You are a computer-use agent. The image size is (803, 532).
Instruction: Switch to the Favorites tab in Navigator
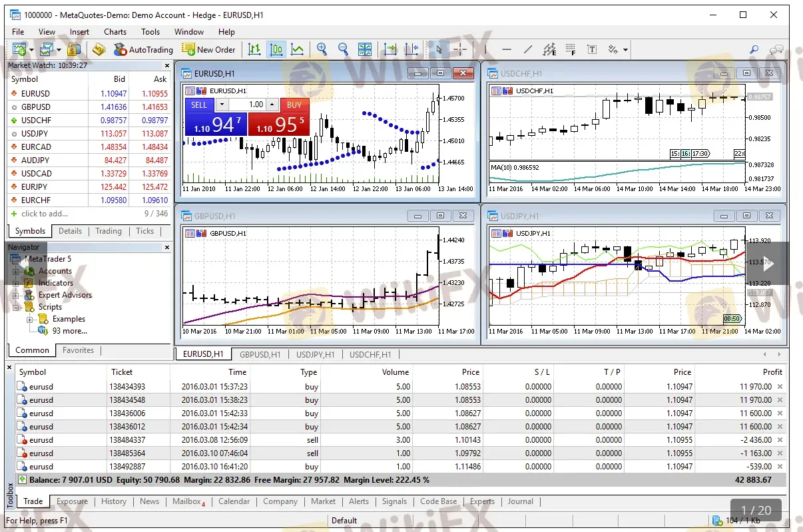point(78,350)
